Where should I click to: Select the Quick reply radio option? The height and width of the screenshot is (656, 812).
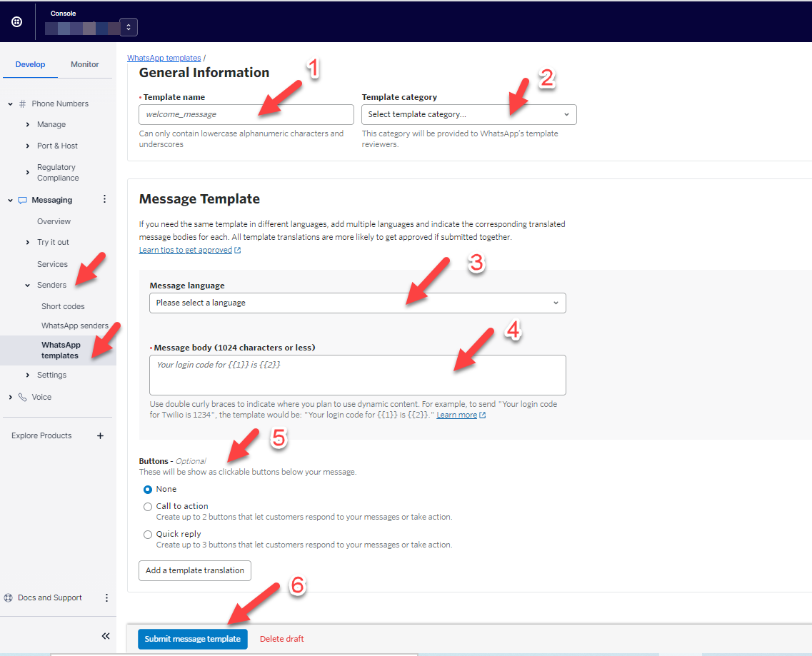pyautogui.click(x=148, y=535)
